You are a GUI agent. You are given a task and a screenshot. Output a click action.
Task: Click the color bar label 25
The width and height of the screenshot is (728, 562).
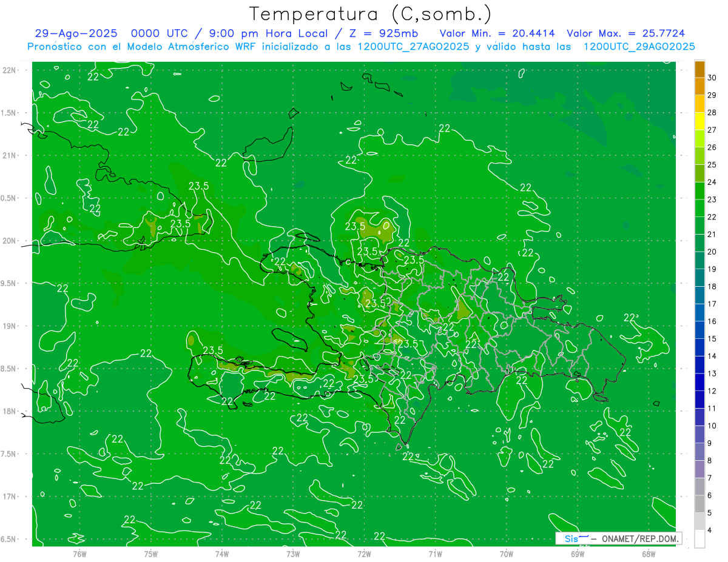[x=712, y=165]
